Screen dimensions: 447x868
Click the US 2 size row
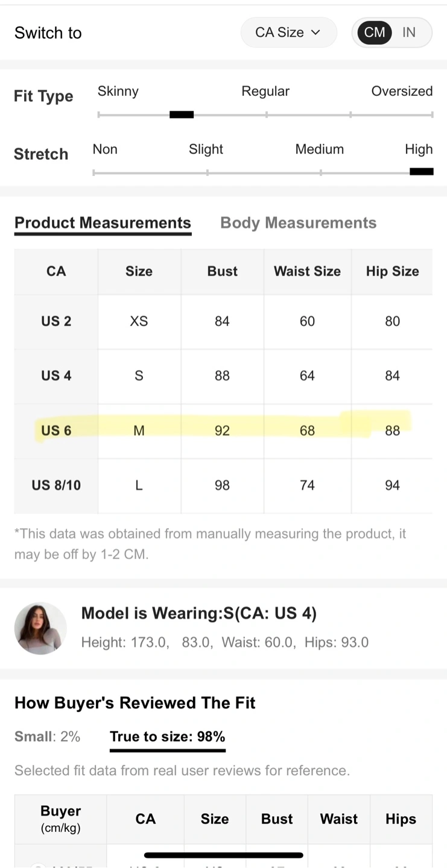[x=223, y=321]
